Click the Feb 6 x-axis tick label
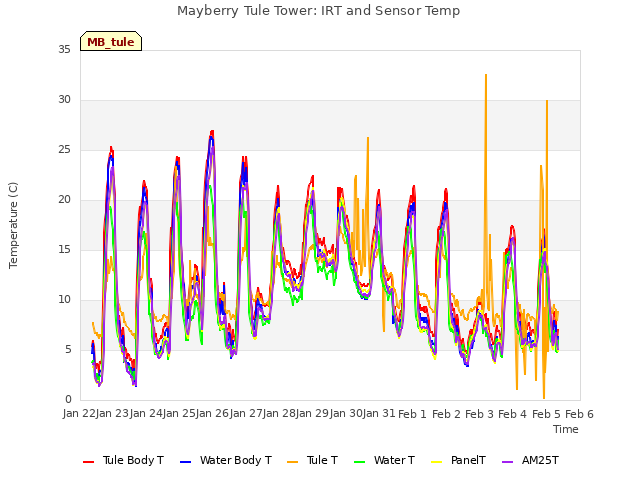The image size is (640, 480). point(579,414)
